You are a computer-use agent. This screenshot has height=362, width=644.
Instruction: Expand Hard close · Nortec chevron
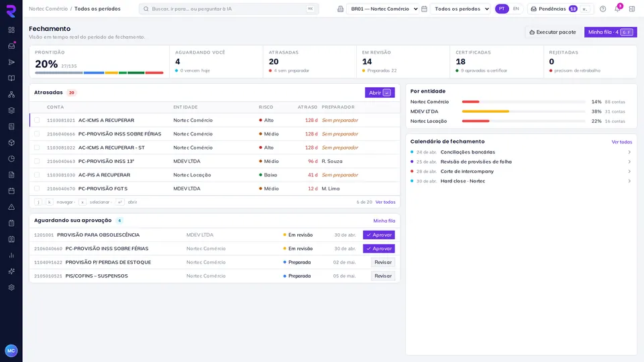(629, 181)
